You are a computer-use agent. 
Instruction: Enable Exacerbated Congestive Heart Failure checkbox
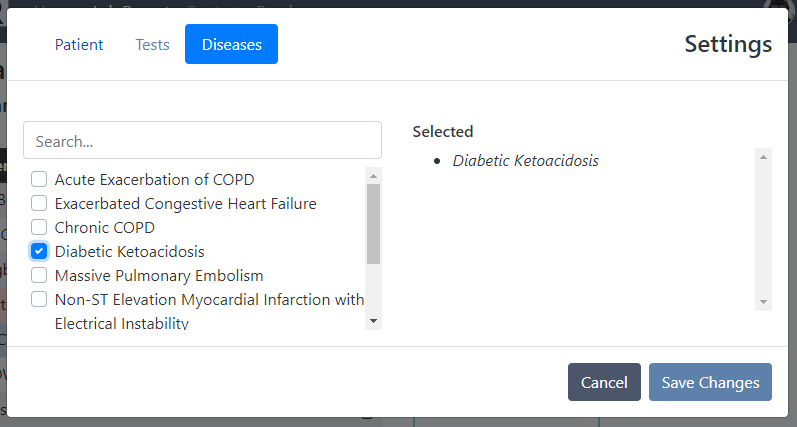point(39,204)
